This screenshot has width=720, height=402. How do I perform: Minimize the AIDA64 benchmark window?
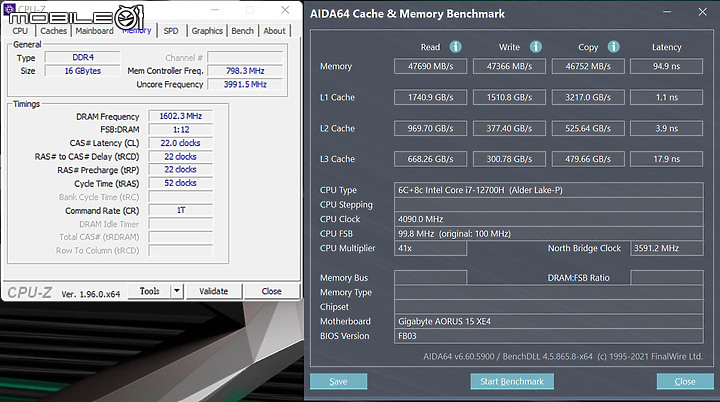pos(667,12)
